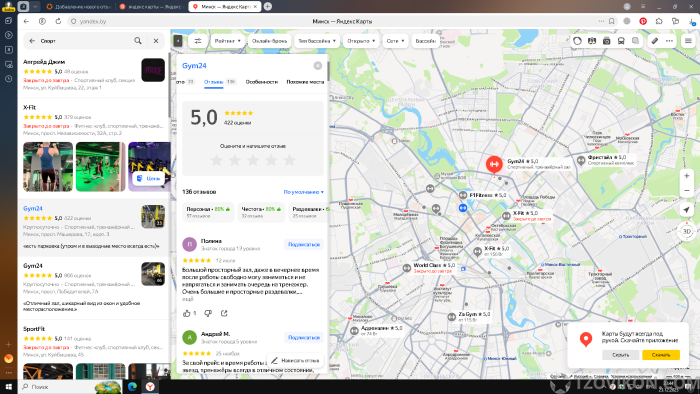
Task: Show public transport bus layer
Action: coord(621,41)
